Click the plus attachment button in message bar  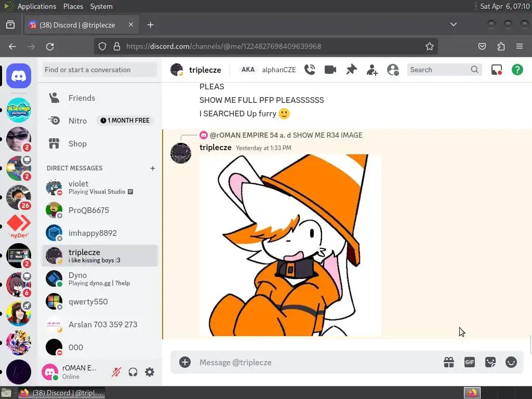coord(185,362)
